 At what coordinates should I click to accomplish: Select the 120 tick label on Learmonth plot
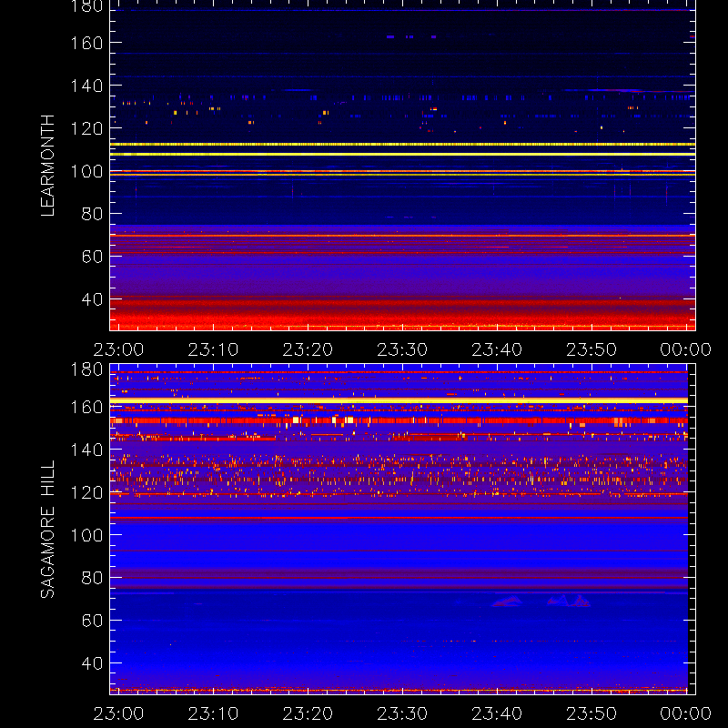pyautogui.click(x=86, y=128)
